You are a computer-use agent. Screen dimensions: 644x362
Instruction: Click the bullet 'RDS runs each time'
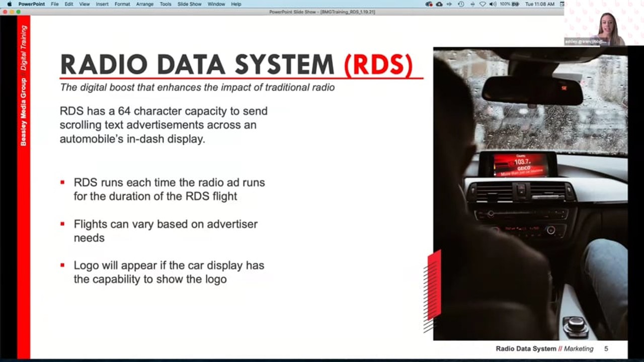(x=169, y=189)
